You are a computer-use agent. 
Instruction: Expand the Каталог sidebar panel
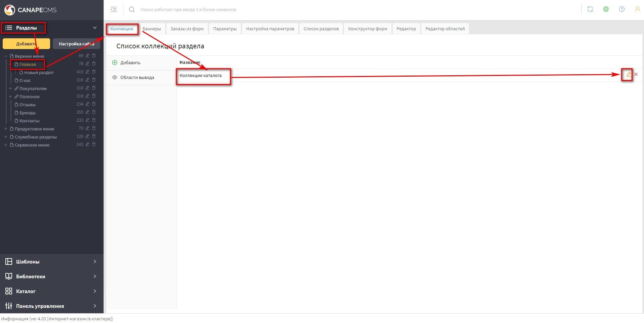pos(51,291)
